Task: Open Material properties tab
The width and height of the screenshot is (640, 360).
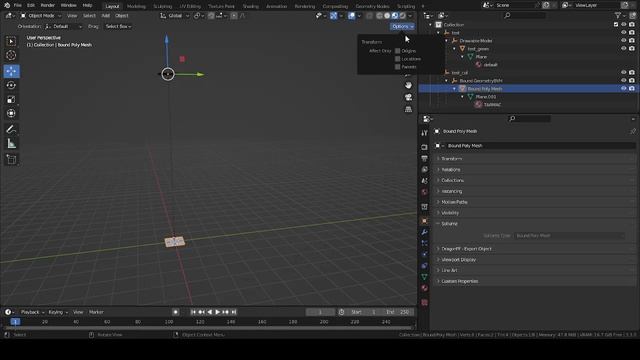Action: (x=424, y=288)
